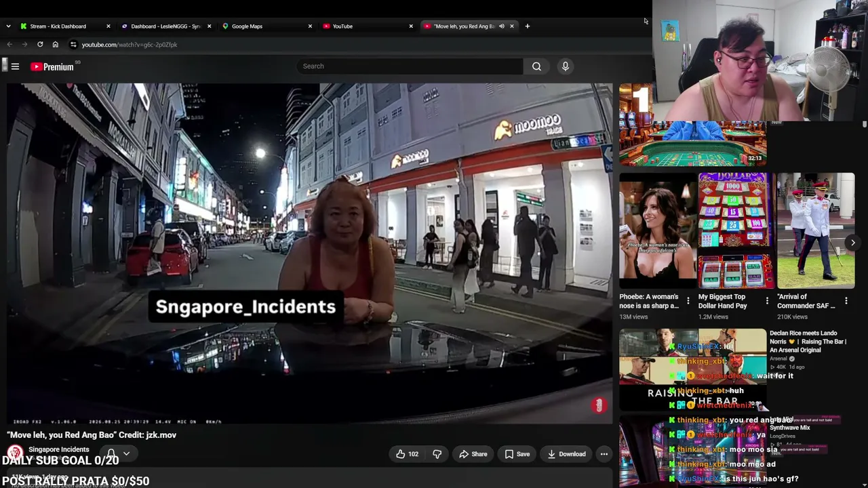Share the video
Image resolution: width=868 pixels, height=488 pixels.
tap(473, 454)
